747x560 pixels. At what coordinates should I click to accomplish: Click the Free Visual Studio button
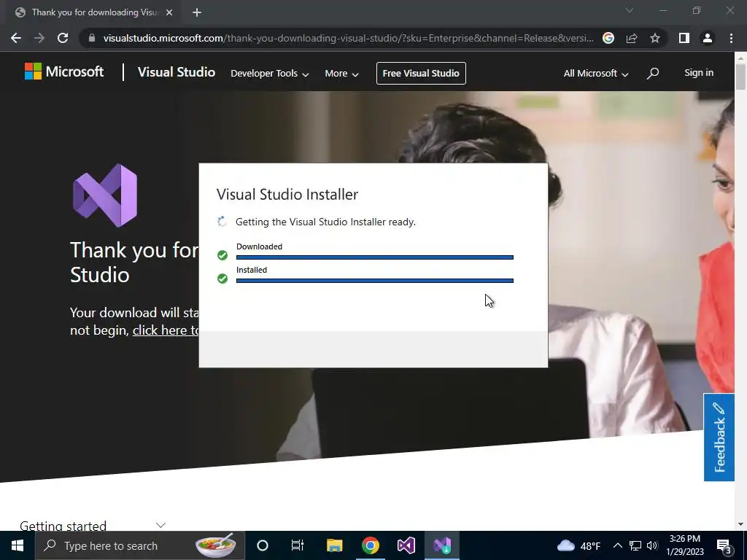(x=421, y=74)
